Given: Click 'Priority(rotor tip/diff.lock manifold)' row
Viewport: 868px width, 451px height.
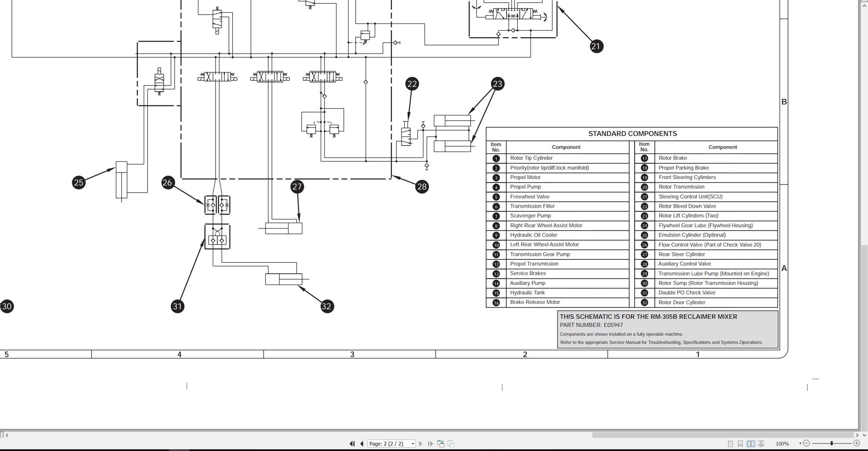Looking at the screenshot, I should click(x=550, y=168).
